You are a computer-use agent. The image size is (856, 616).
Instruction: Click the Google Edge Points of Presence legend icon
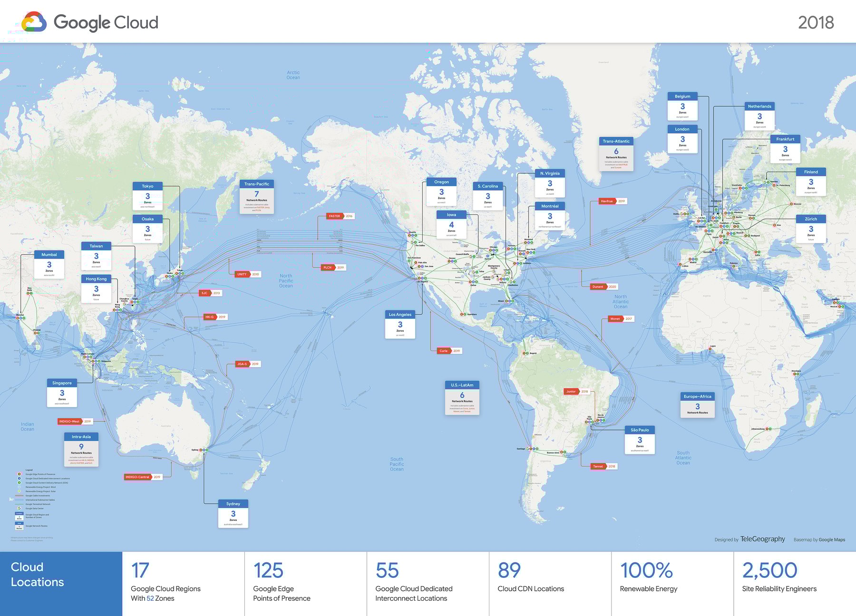point(19,474)
